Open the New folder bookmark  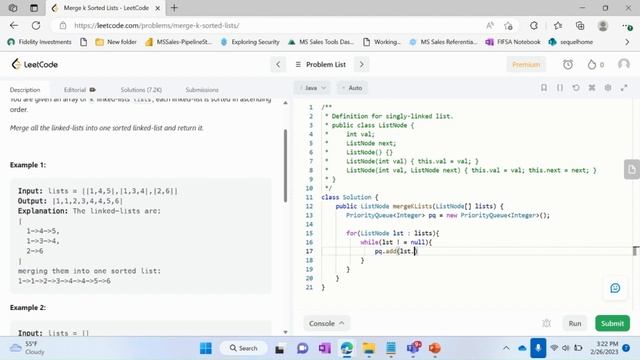(x=116, y=42)
